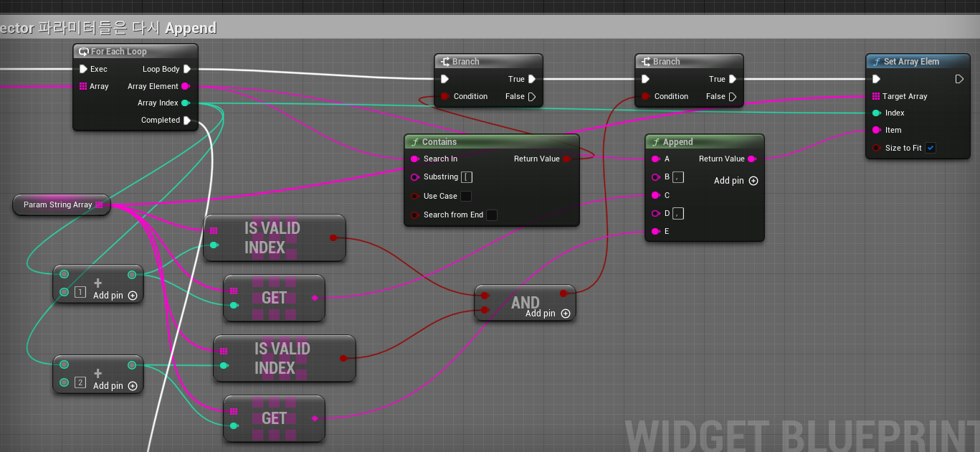Click the Substring pin on Contains

click(x=415, y=177)
